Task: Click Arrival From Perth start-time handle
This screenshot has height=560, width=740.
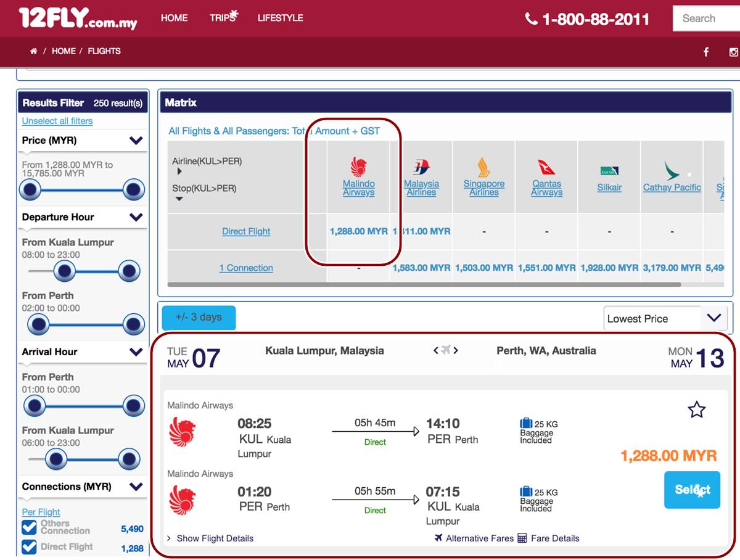Action: pyautogui.click(x=35, y=406)
